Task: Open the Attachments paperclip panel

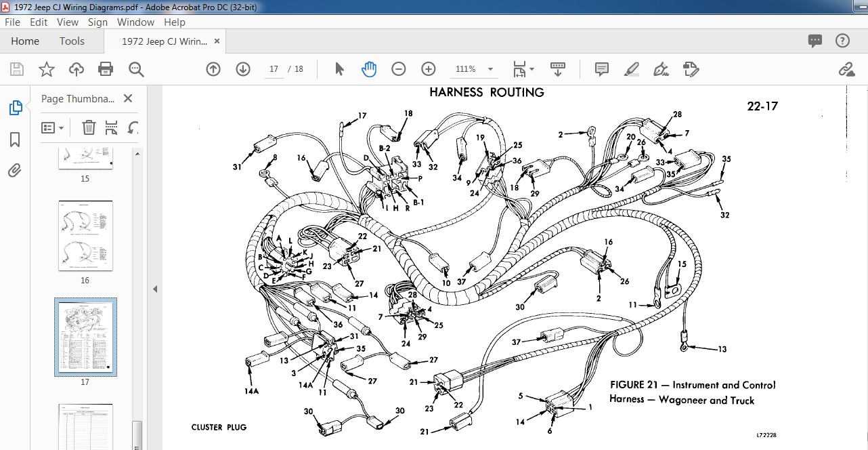Action: click(15, 171)
